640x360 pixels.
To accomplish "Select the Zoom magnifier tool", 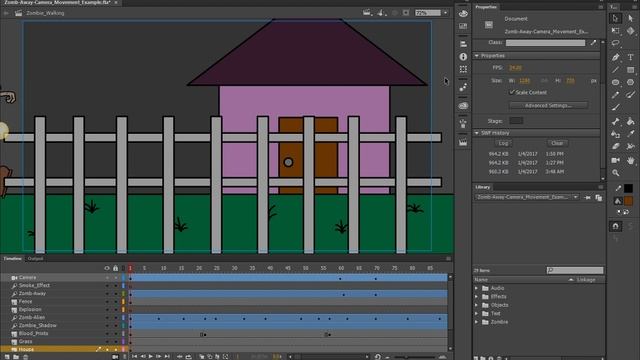I will [616, 173].
